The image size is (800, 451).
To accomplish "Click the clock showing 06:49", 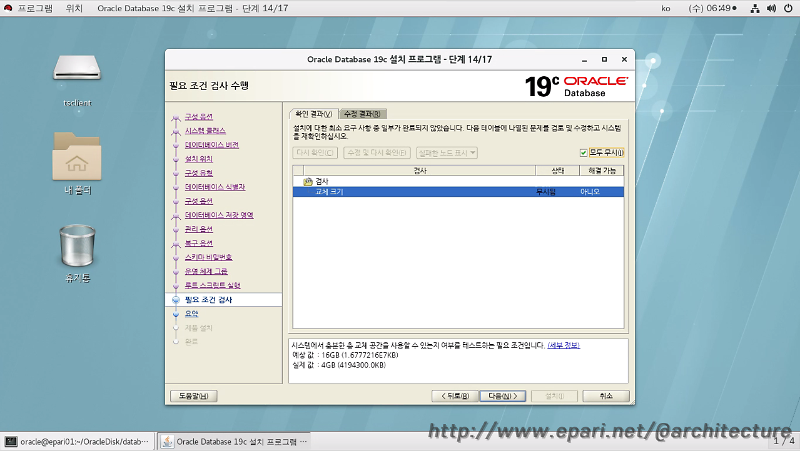I will pyautogui.click(x=712, y=8).
